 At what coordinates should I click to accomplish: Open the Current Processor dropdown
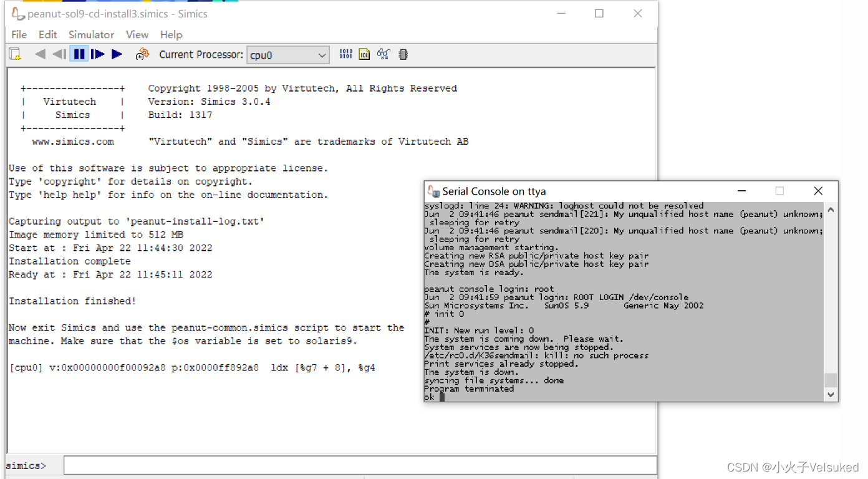[322, 55]
